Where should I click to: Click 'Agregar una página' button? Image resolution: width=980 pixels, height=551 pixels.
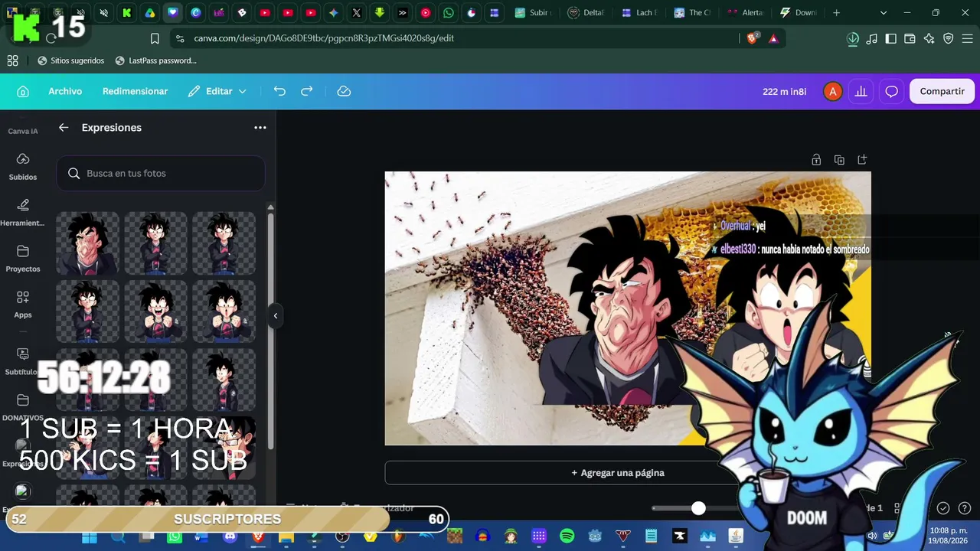(618, 473)
